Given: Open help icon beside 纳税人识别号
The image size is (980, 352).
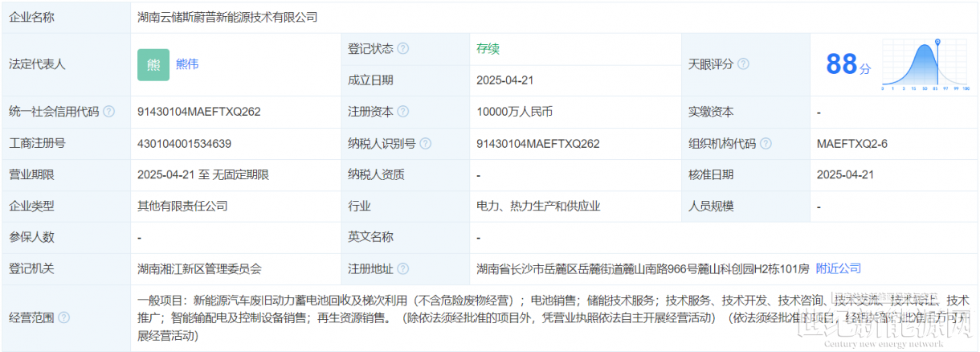Looking at the screenshot, I should pos(426,144).
